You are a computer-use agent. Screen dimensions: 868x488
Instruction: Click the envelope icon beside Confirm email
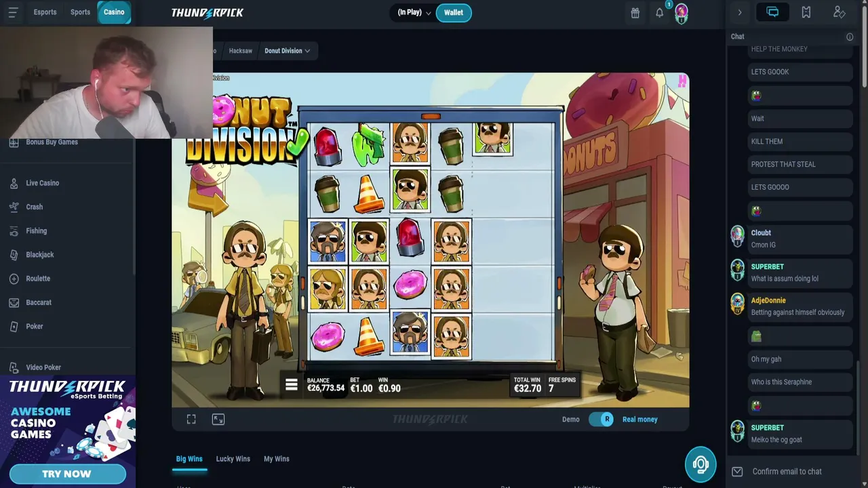[x=737, y=472]
